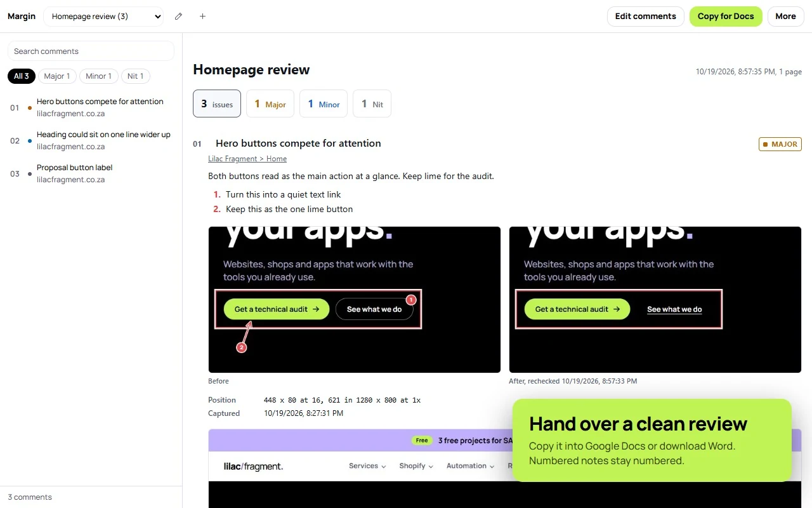Click the captured time '10/19/2026, 8:27:31 PM'
812x508 pixels.
303,413
